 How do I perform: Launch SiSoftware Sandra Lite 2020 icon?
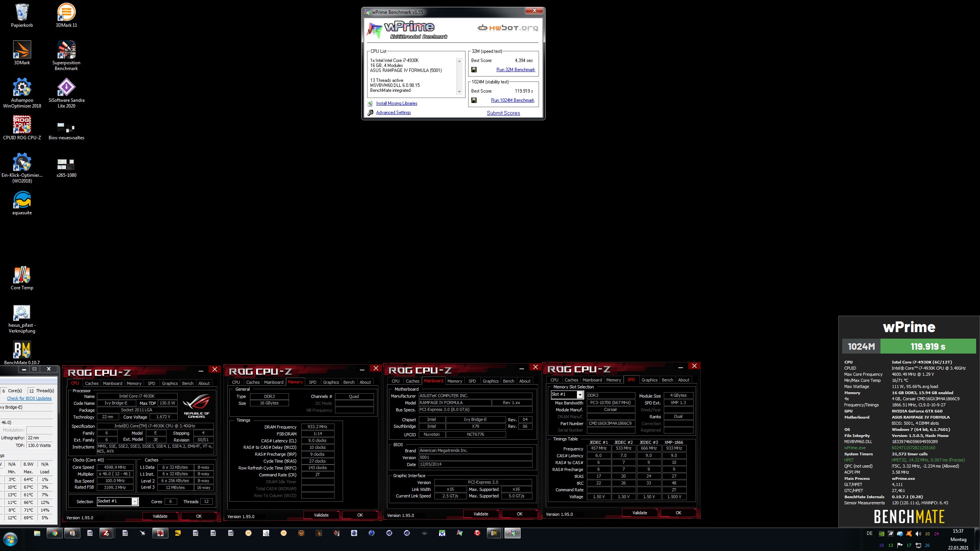[x=66, y=93]
